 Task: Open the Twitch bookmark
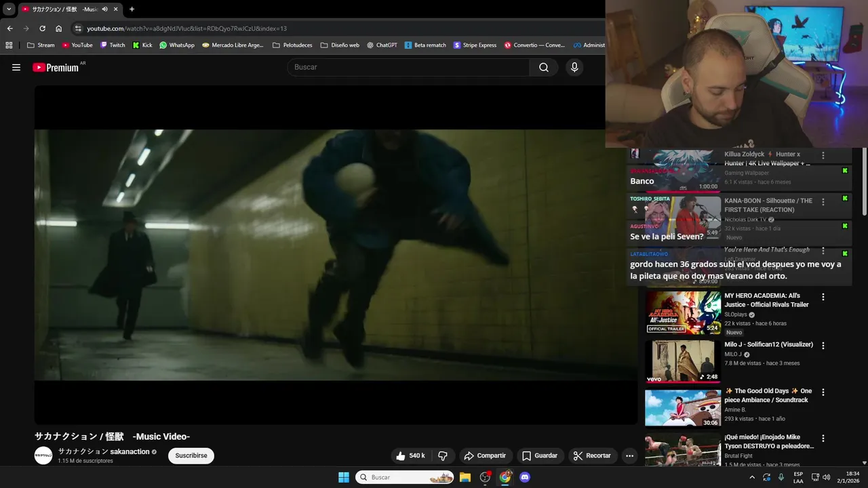113,45
